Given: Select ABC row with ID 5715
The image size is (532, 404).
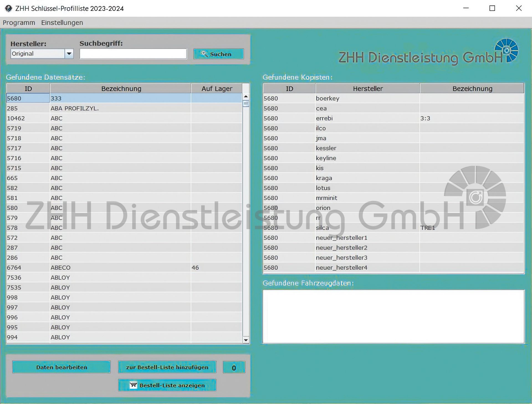Looking at the screenshot, I should (124, 168).
